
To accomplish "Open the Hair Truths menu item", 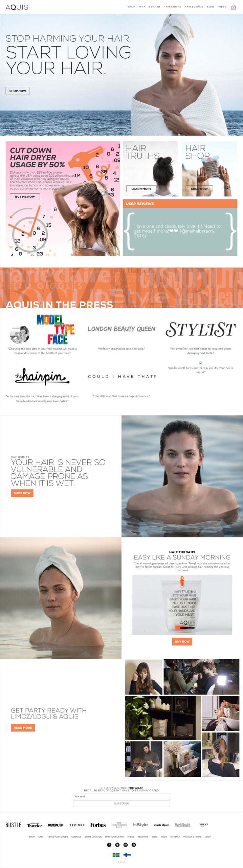I will tap(172, 6).
